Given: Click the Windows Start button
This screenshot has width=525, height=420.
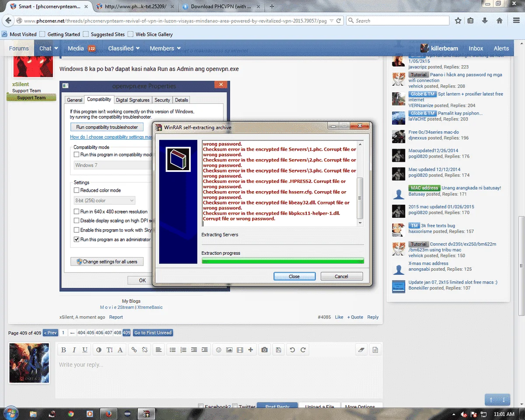Looking at the screenshot, I should point(10,413).
